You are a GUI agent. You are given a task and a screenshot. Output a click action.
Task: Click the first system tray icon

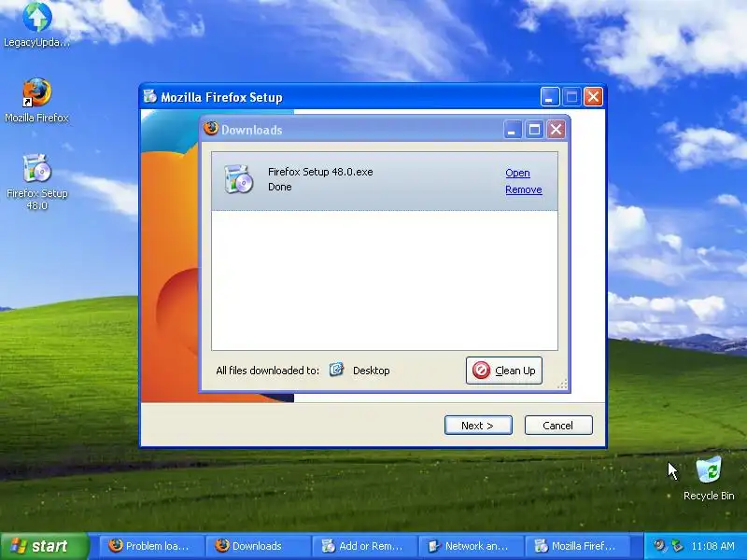659,545
